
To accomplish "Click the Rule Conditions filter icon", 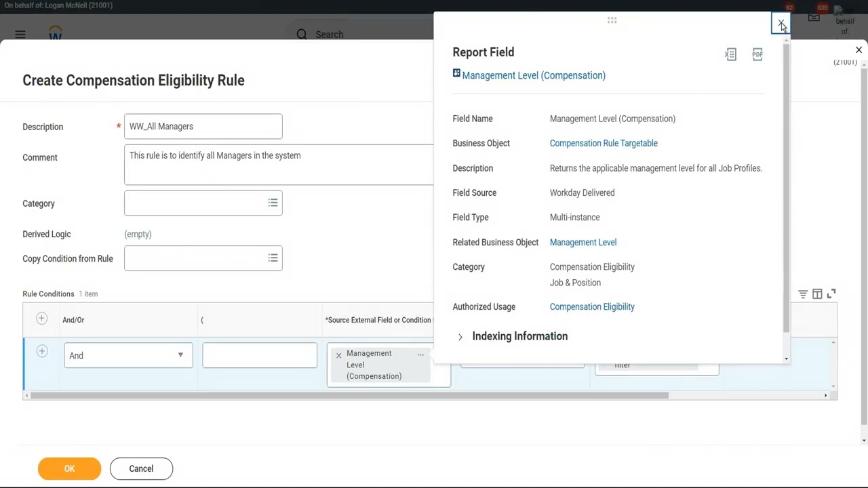I will click(x=803, y=294).
